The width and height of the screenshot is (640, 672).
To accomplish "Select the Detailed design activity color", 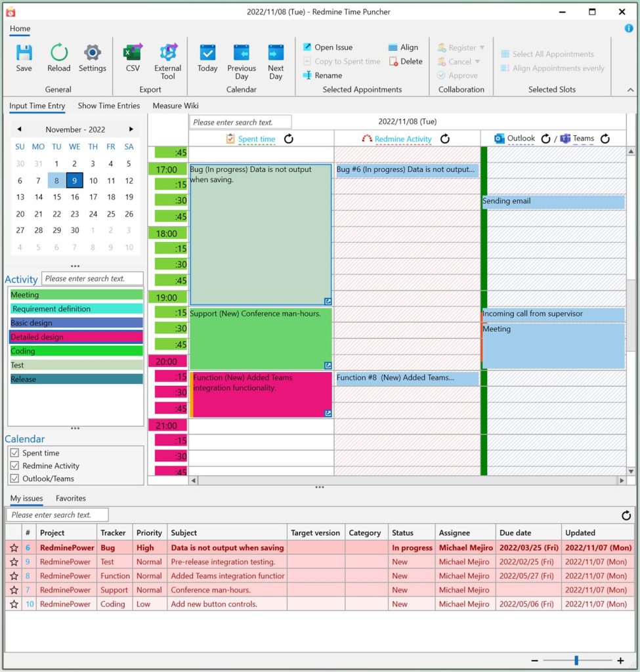I will pos(76,337).
